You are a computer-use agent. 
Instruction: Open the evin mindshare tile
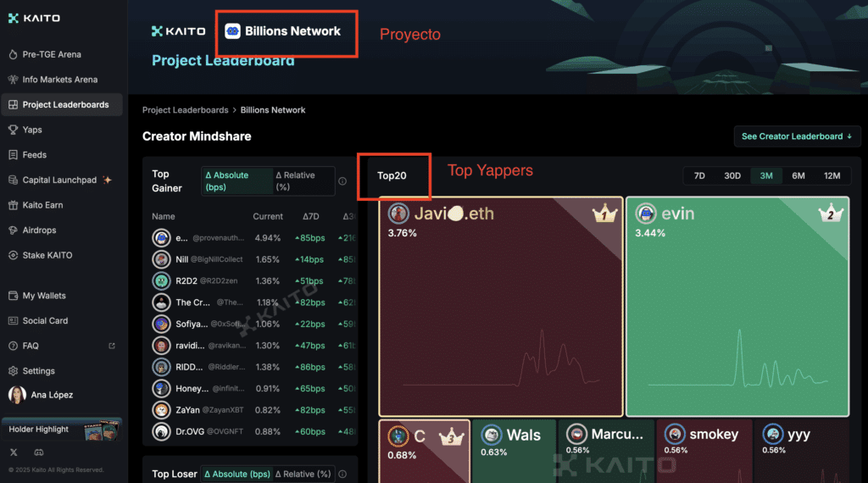point(737,307)
